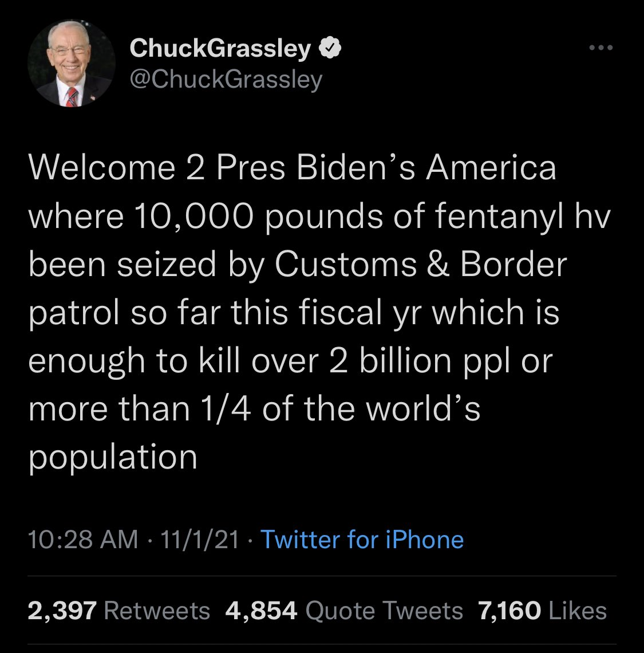Open the Quote Tweets list

384,610
